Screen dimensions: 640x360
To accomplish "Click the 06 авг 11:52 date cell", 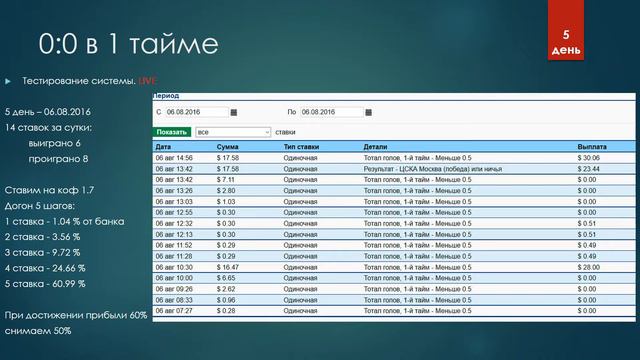I will [174, 245].
